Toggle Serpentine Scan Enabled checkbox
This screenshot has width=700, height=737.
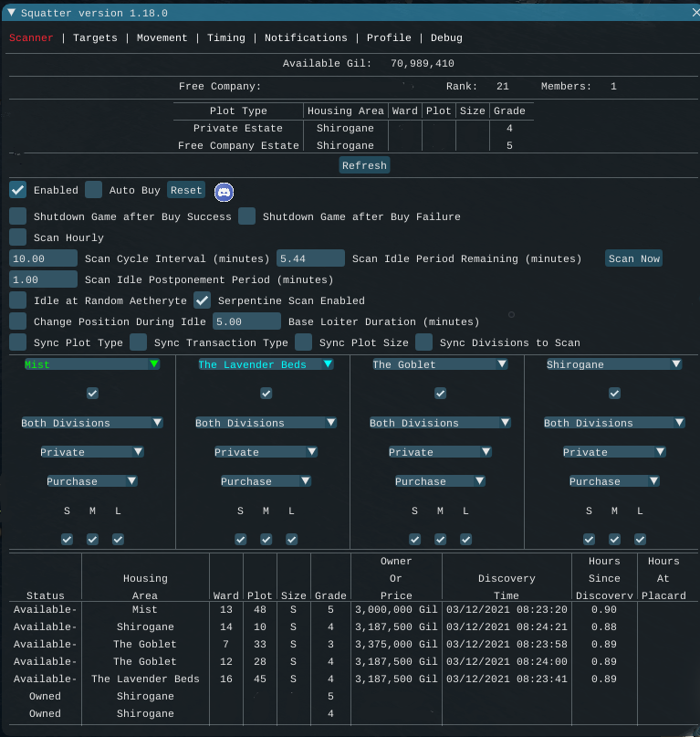pos(203,300)
